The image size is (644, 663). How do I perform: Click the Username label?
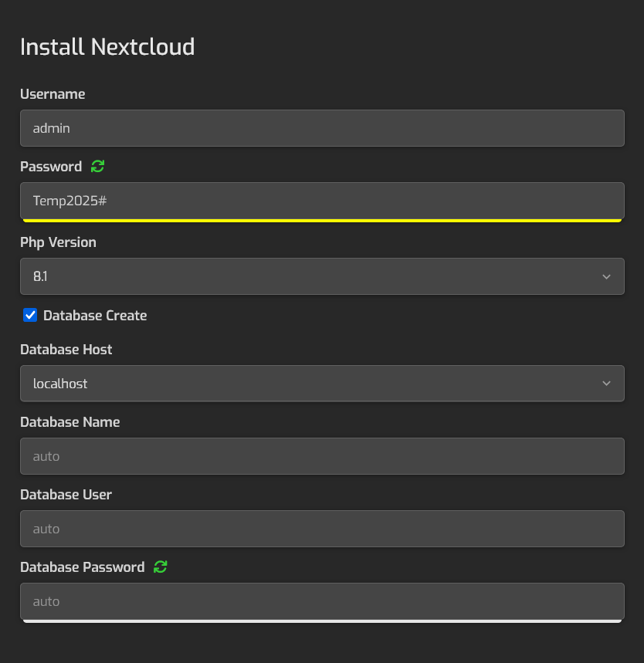[53, 94]
